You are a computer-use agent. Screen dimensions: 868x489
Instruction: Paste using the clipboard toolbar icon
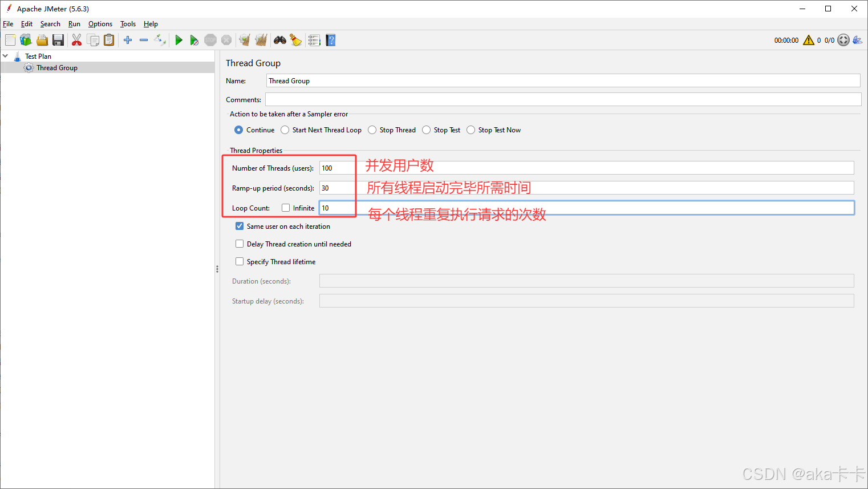pyautogui.click(x=109, y=40)
